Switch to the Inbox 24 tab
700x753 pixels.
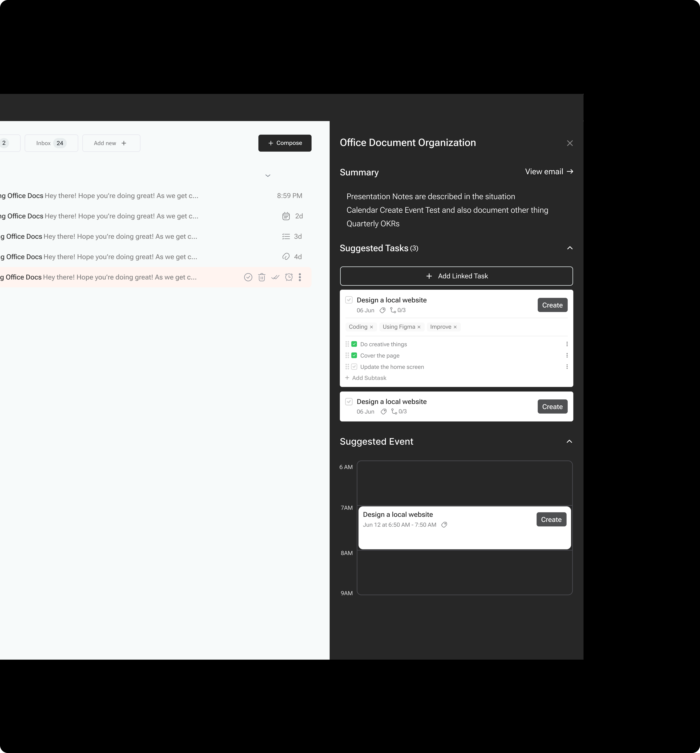click(x=51, y=143)
